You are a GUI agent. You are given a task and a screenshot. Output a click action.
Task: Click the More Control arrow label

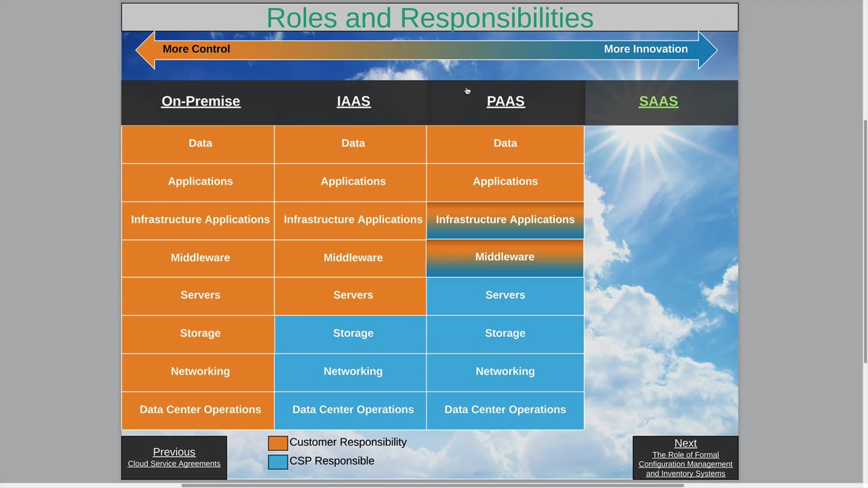tap(196, 49)
